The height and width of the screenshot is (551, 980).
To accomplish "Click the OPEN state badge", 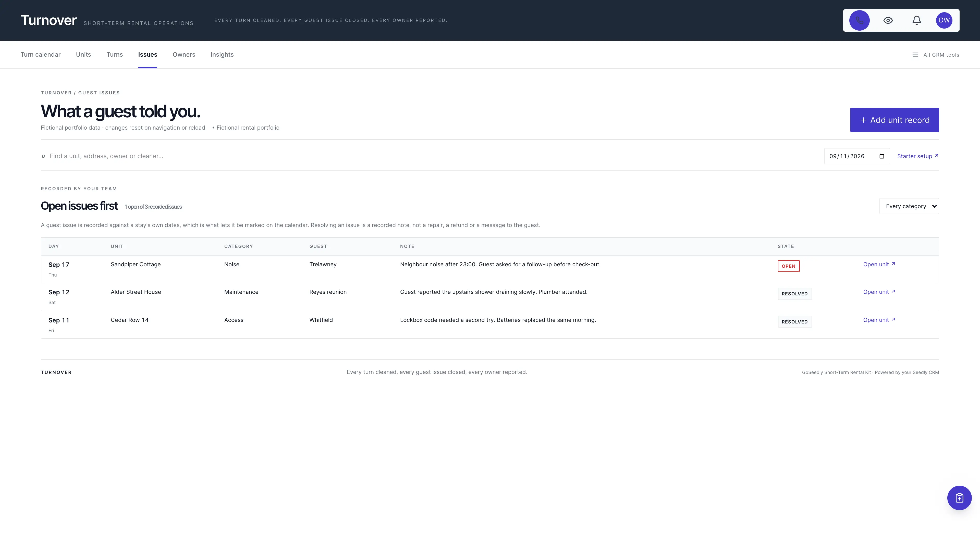I will point(788,266).
